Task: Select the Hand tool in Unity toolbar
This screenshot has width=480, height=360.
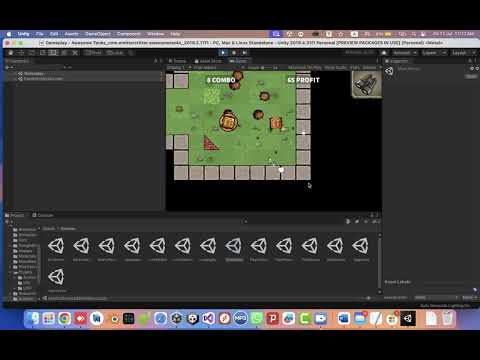Action: (10, 53)
